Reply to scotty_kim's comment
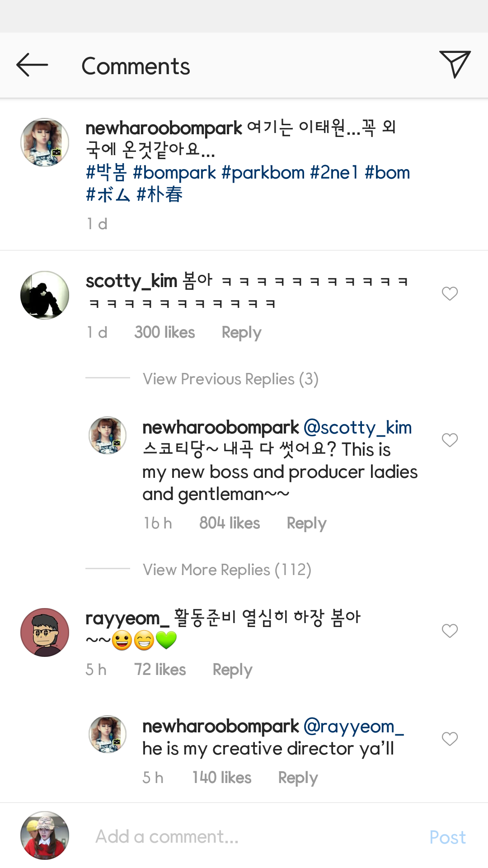488x868 pixels. point(241,333)
